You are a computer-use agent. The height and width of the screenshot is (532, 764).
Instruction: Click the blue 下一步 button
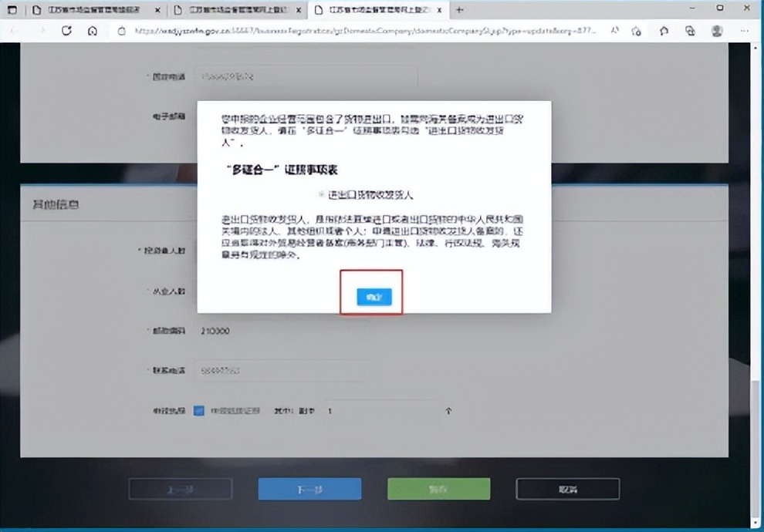click(x=309, y=488)
